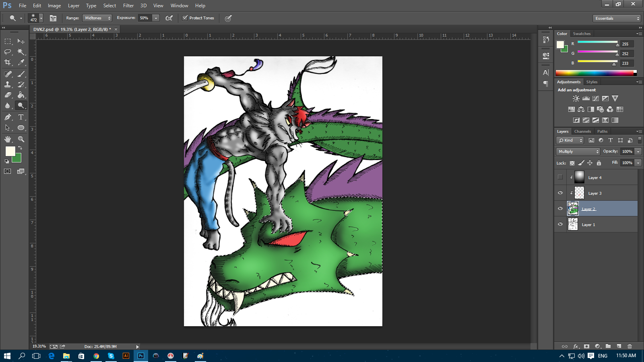Screen dimensions: 644x362
Task: Select the Paint Bucket tool
Action: tap(21, 95)
